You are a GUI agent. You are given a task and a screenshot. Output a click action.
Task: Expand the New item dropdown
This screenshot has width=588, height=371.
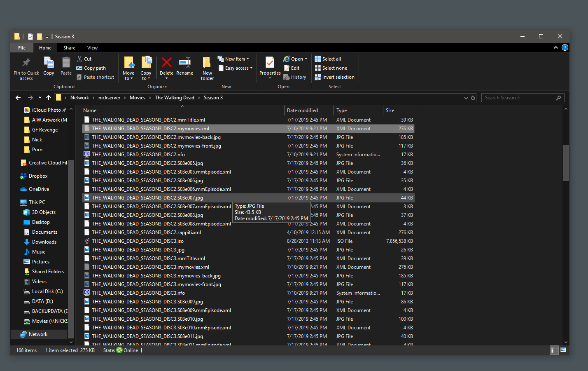click(x=247, y=59)
